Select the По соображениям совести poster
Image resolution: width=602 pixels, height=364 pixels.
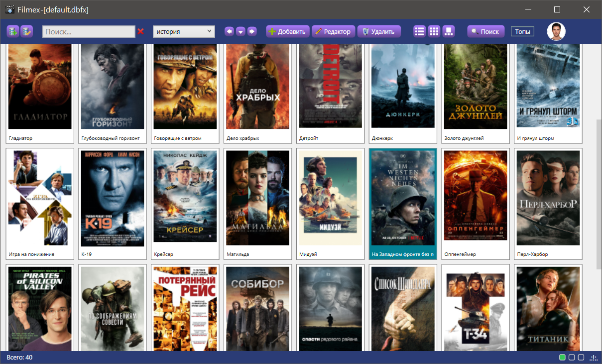[113, 309]
